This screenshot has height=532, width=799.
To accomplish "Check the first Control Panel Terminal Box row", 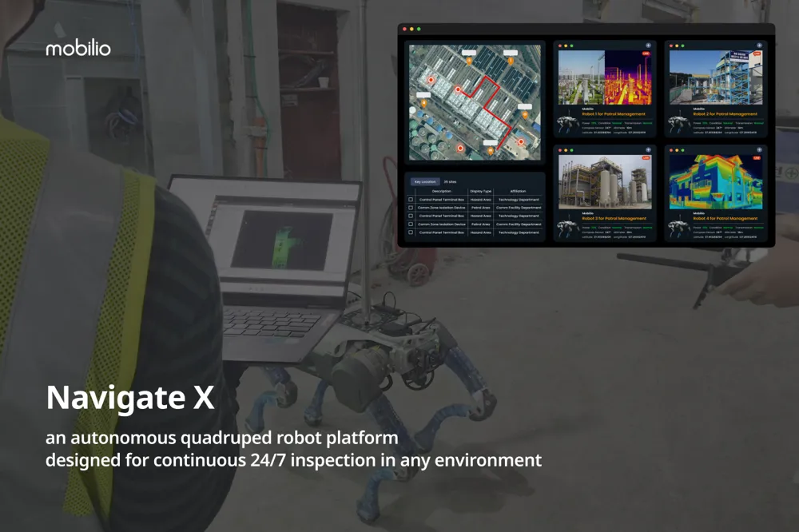I will [411, 200].
